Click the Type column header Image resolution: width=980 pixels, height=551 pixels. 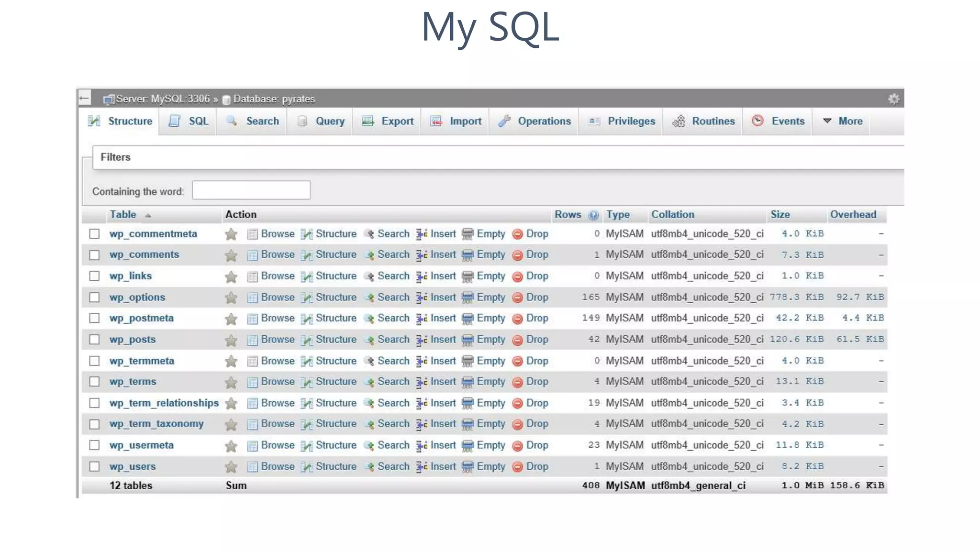618,215
